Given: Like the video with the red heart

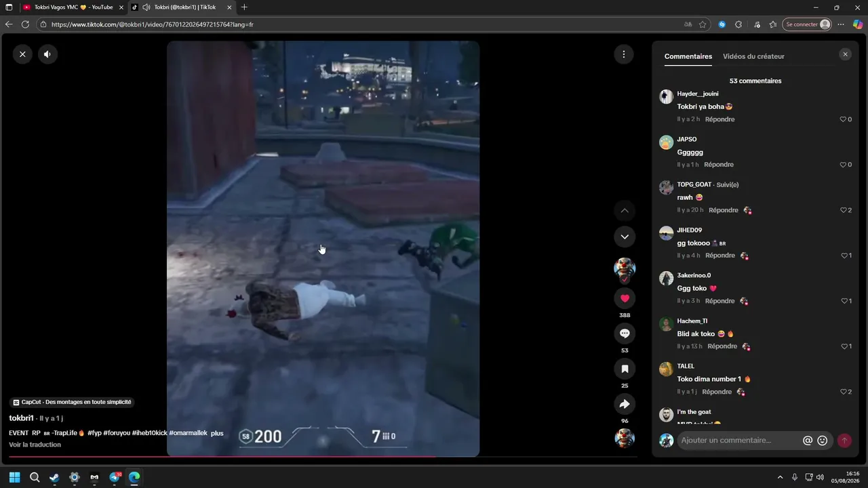Looking at the screenshot, I should point(625,298).
